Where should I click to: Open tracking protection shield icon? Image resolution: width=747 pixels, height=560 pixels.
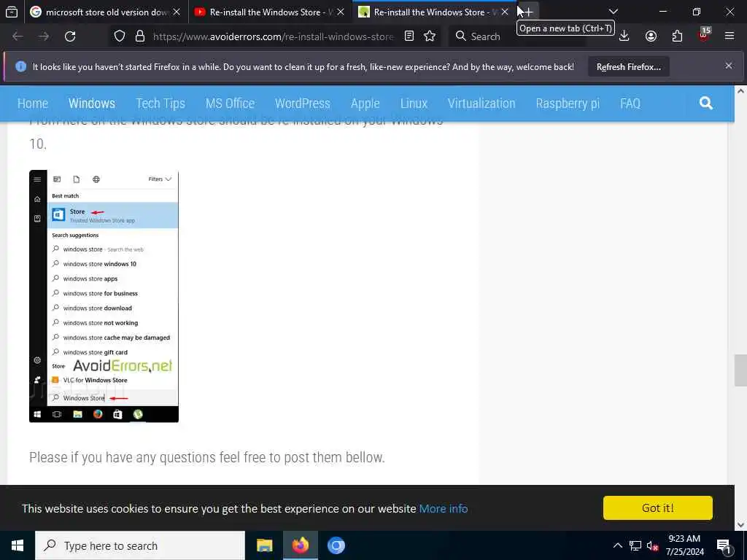point(120,36)
